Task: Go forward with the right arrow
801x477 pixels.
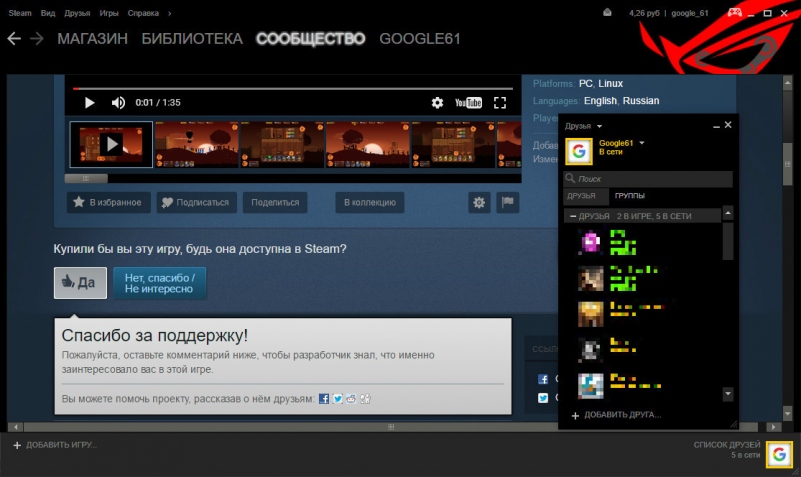Action: click(x=37, y=38)
